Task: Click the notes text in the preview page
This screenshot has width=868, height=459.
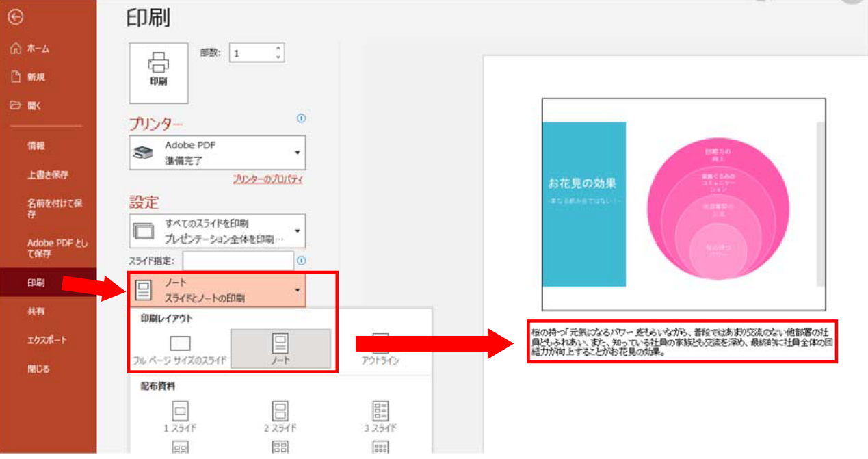Action: 682,341
